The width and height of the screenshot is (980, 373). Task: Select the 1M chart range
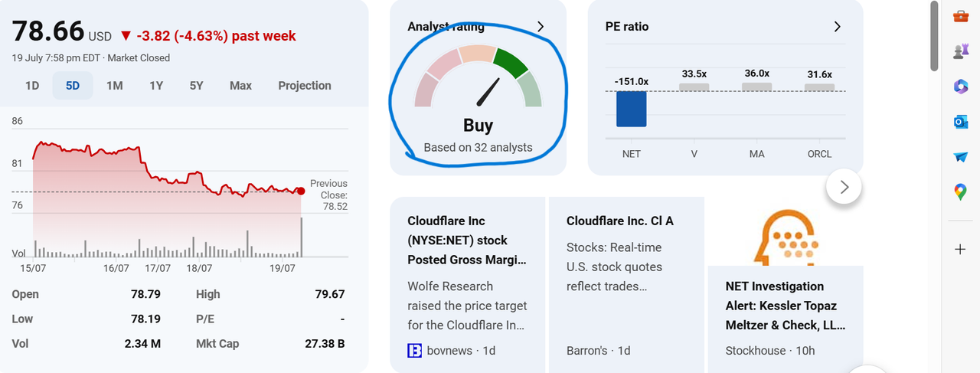[x=114, y=86]
